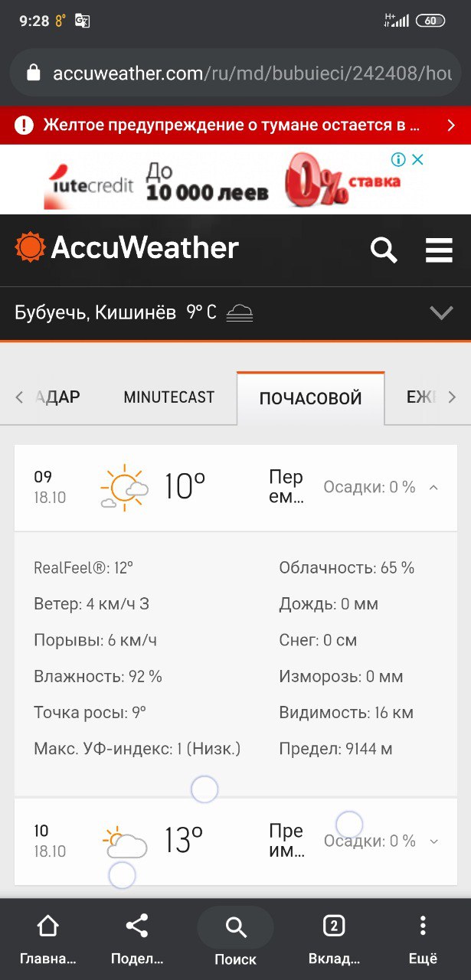The height and width of the screenshot is (980, 471).
Task: Close the iutecredit ad
Action: click(417, 159)
